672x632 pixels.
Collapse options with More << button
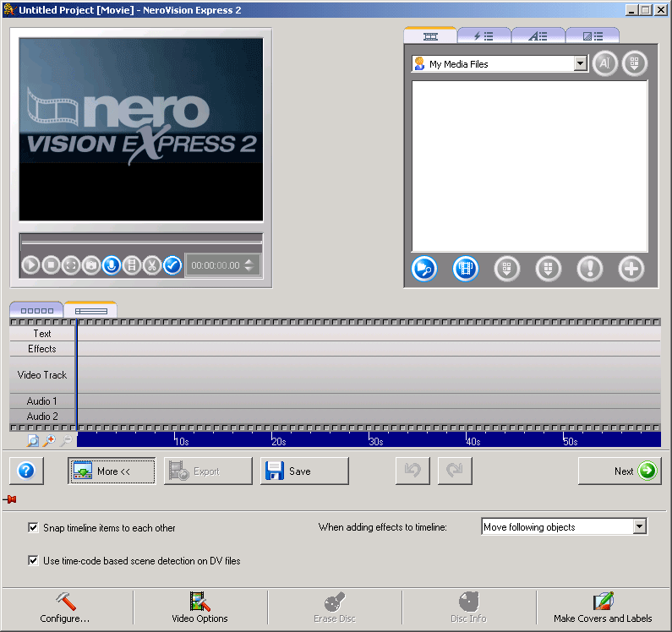(x=112, y=471)
